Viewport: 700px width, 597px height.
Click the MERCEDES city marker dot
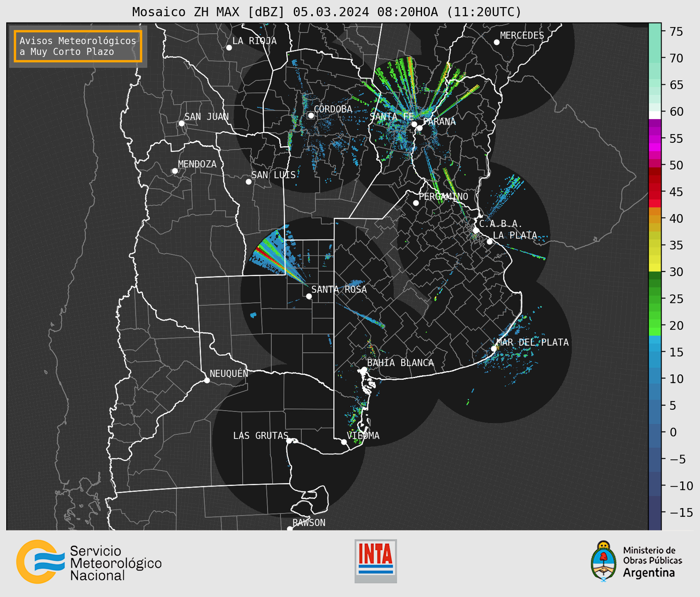tap(496, 42)
